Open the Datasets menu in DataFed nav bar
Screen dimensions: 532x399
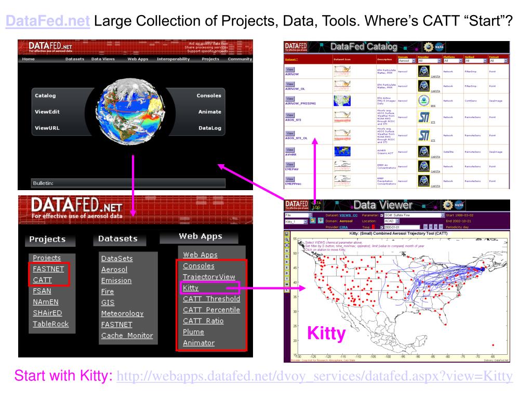[x=75, y=59]
